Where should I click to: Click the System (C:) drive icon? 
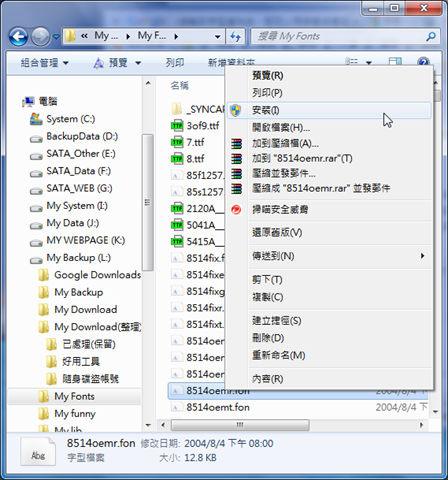(35, 119)
